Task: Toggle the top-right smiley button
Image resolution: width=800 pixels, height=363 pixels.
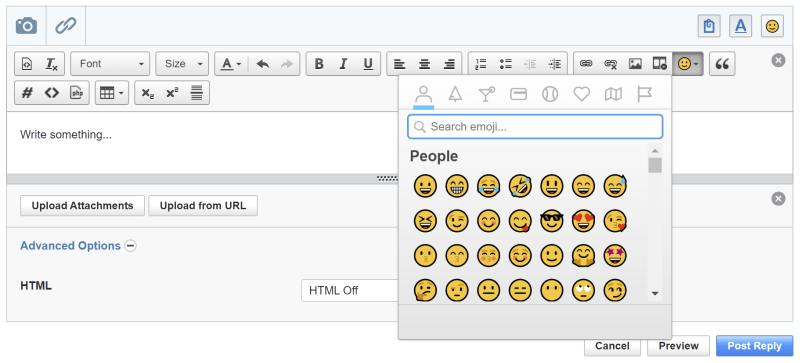Action: 772,26
